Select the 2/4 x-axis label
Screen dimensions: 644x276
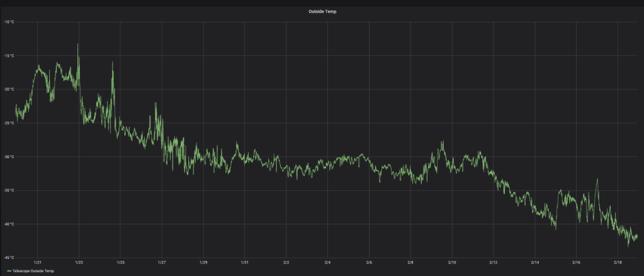click(x=327, y=262)
